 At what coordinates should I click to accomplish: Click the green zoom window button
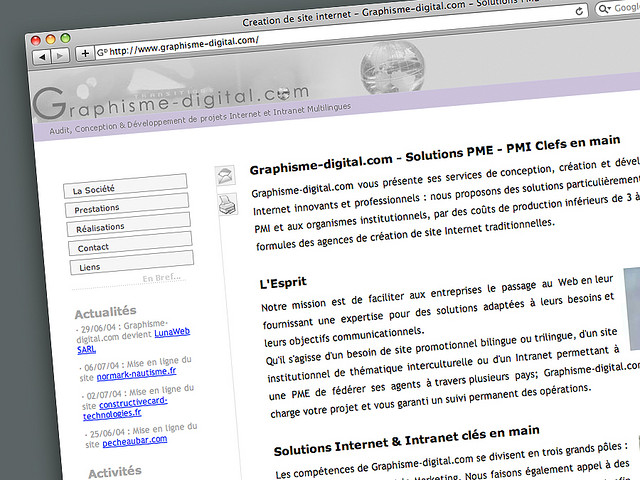[65, 38]
